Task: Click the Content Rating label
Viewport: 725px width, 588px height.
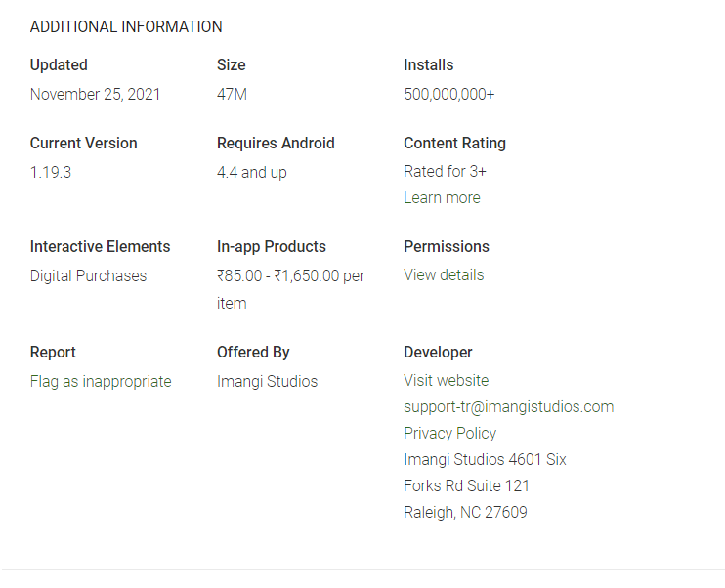Action: point(454,144)
